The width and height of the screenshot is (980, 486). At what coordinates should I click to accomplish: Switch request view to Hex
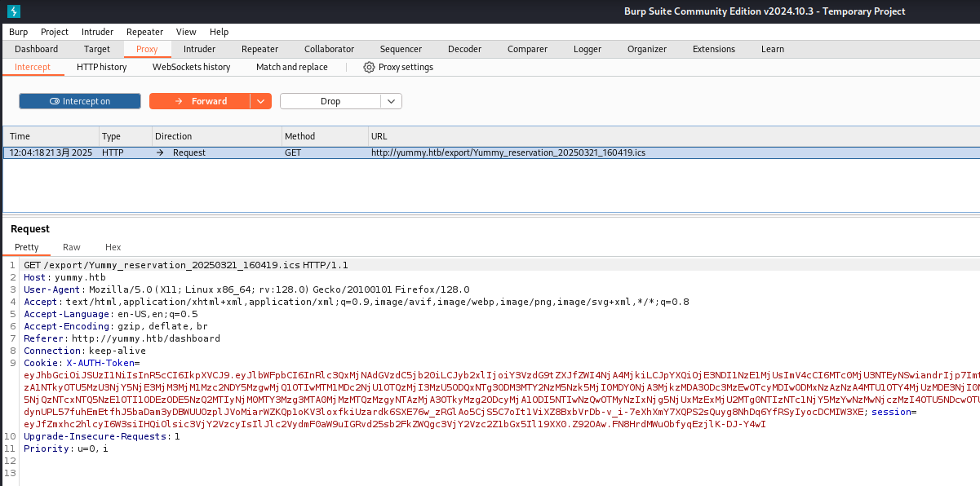point(113,247)
